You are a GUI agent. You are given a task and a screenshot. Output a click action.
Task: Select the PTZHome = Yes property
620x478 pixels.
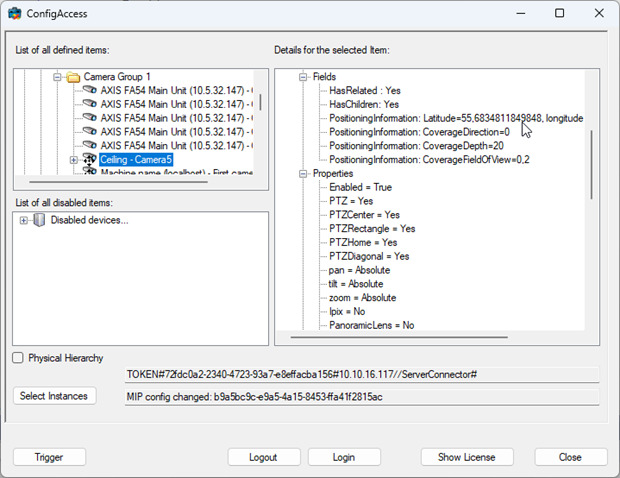(363, 242)
